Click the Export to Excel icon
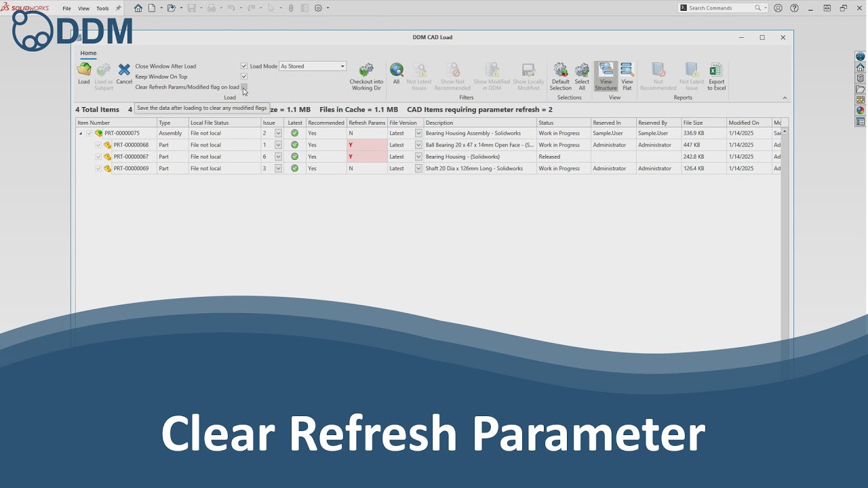The image size is (868, 488). click(716, 70)
